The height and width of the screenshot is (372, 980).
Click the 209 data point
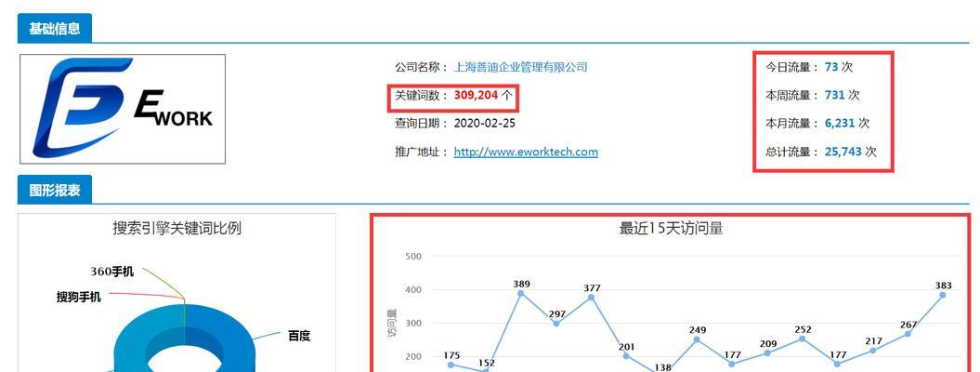pos(767,352)
